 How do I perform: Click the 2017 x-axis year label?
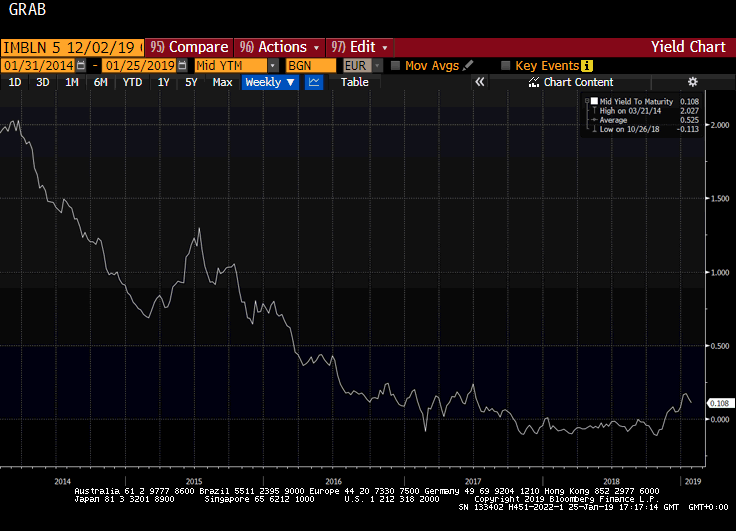[473, 481]
